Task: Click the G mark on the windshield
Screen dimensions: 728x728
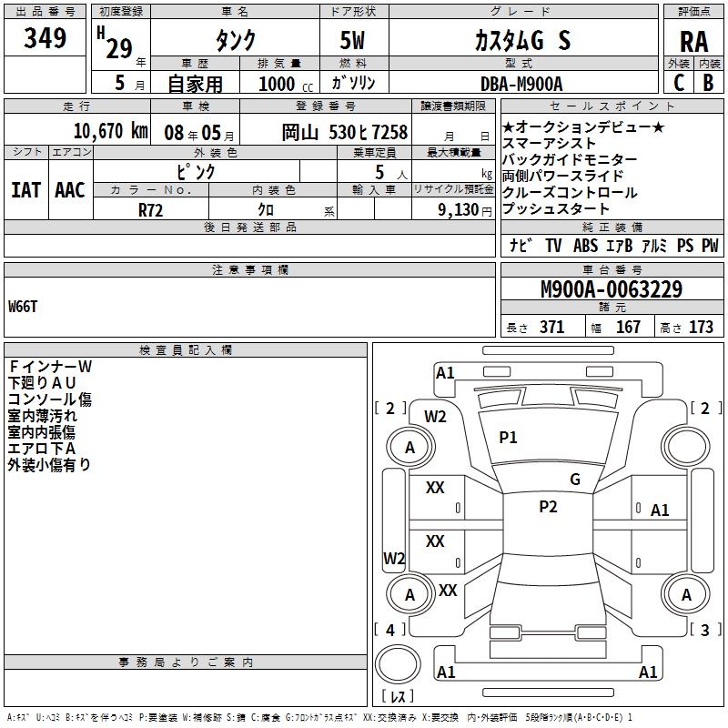Action: [575, 480]
